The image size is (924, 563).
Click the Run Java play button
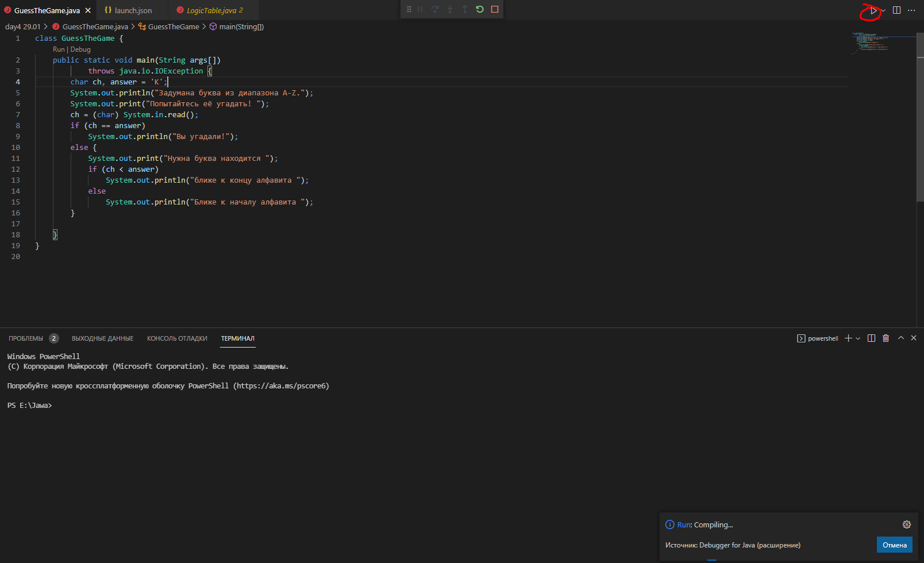873,10
